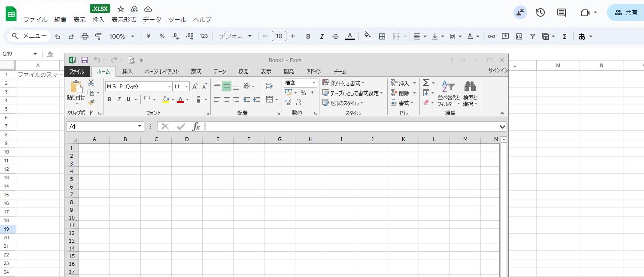Insert a link using the chain icon
The image size is (644, 277).
point(492,36)
